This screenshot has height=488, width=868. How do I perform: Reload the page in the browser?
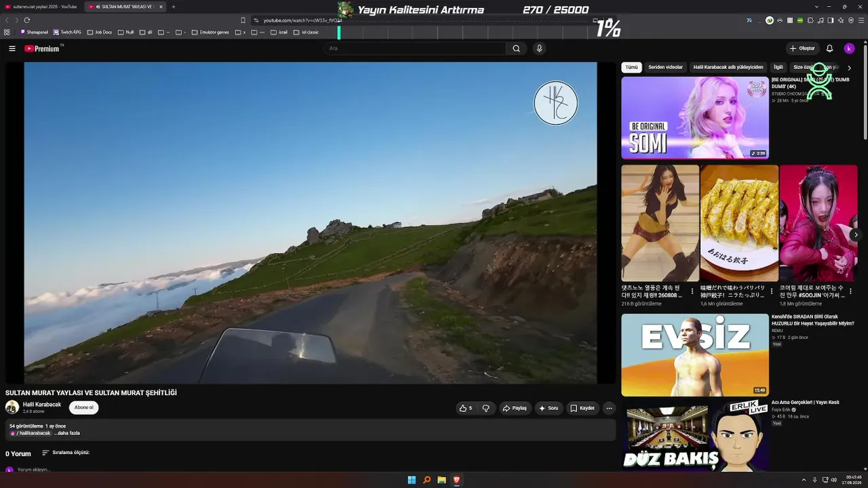[27, 20]
